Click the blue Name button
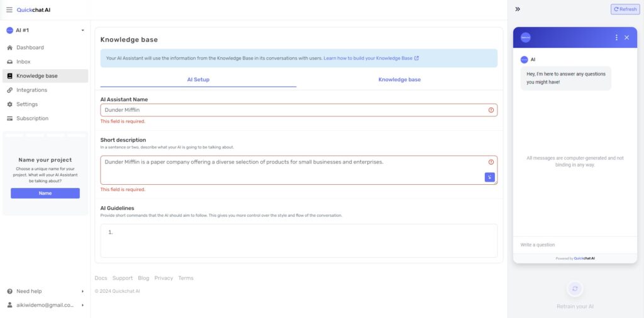This screenshot has width=644, height=318. [x=45, y=194]
